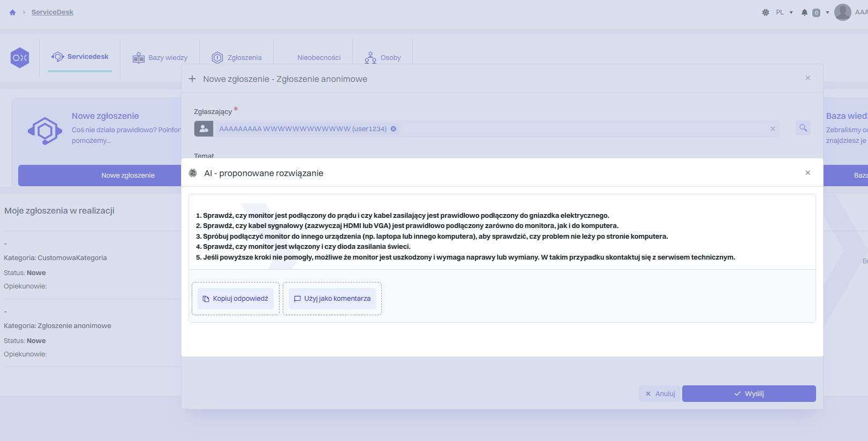Click the hexagon app logo
868x441 pixels.
(20, 58)
